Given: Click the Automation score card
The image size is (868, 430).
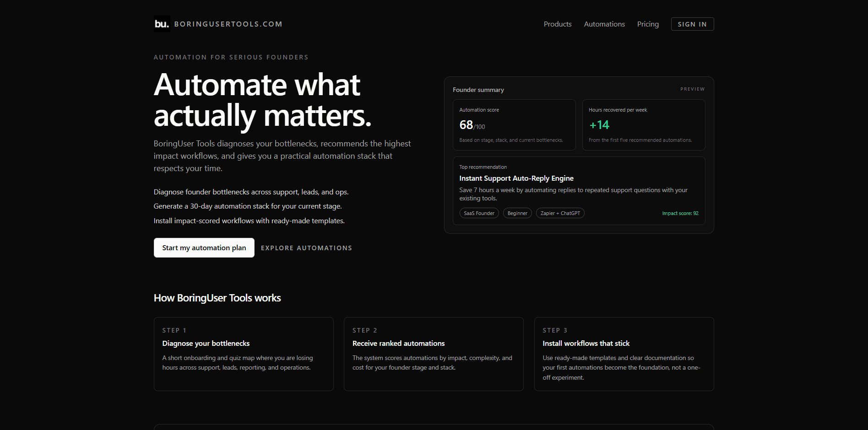Looking at the screenshot, I should tap(514, 124).
